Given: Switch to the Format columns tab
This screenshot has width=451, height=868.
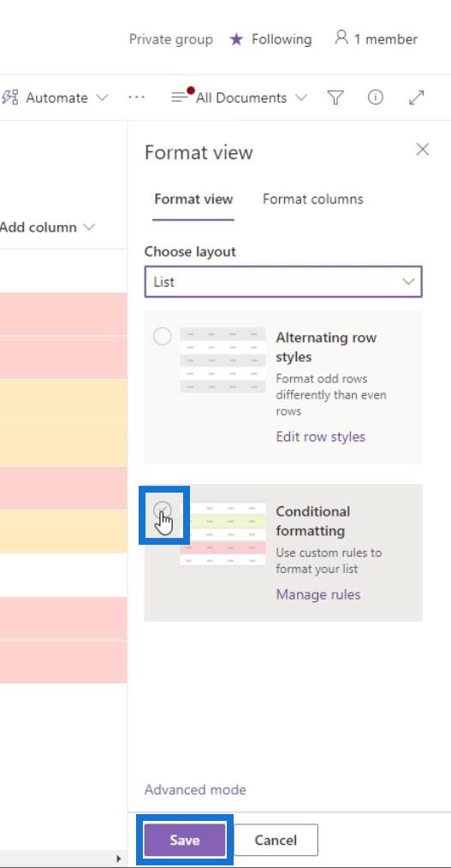Looking at the screenshot, I should [x=313, y=199].
